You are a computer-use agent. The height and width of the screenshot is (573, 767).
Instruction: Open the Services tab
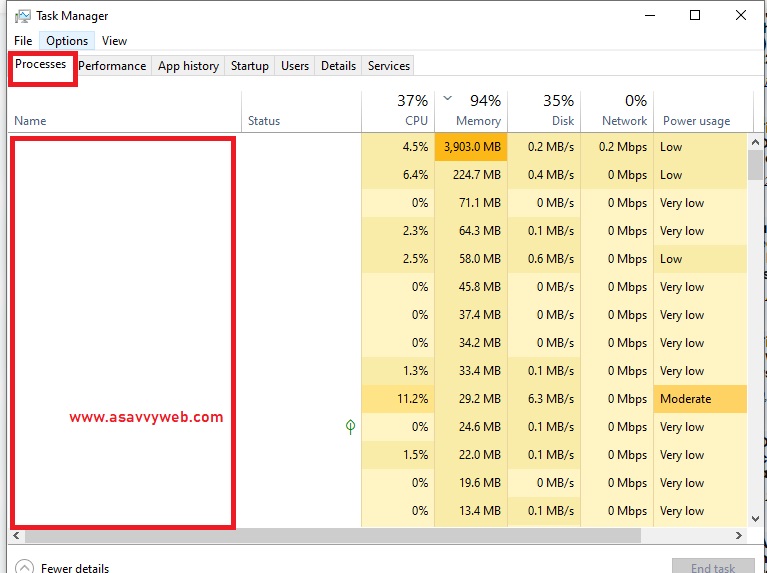click(x=388, y=66)
